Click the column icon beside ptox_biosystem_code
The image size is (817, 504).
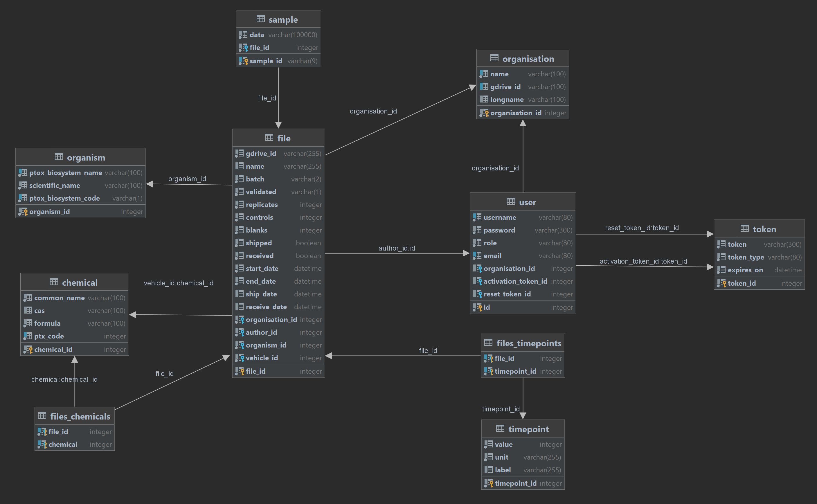tap(23, 198)
